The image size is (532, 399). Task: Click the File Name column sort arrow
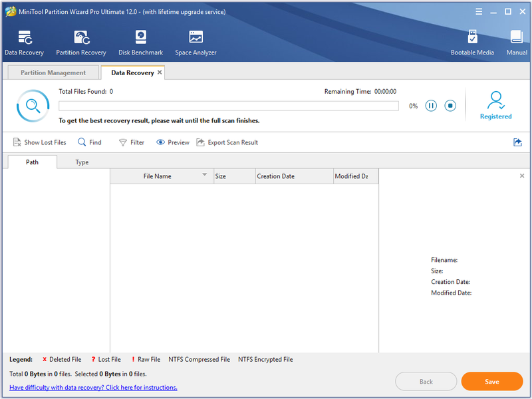click(x=205, y=175)
